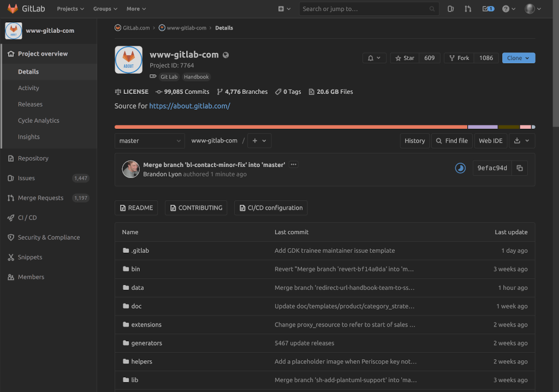Expand the Clone dropdown
559x392 pixels.
518,58
